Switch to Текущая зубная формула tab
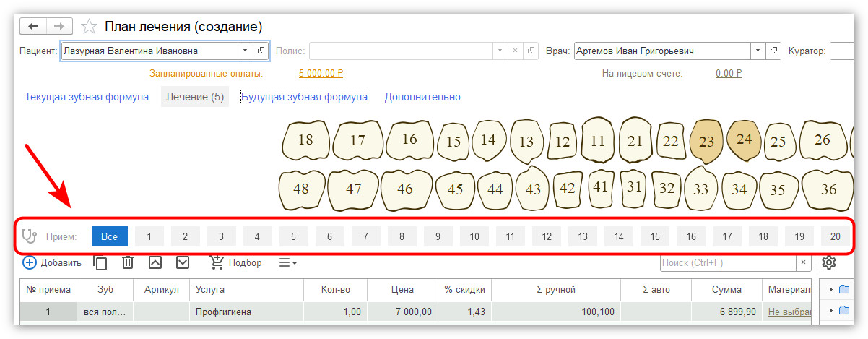The height and width of the screenshot is (339, 868). 87,97
